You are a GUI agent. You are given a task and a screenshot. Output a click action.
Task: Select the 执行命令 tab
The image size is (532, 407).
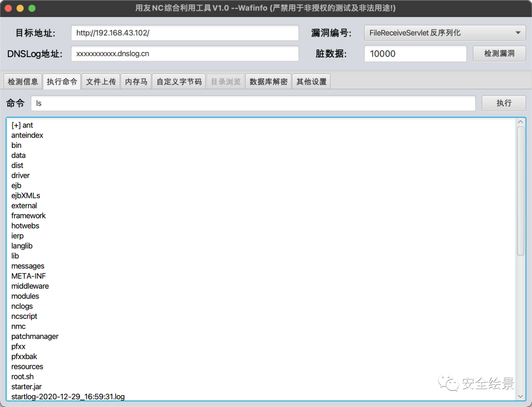click(x=62, y=82)
